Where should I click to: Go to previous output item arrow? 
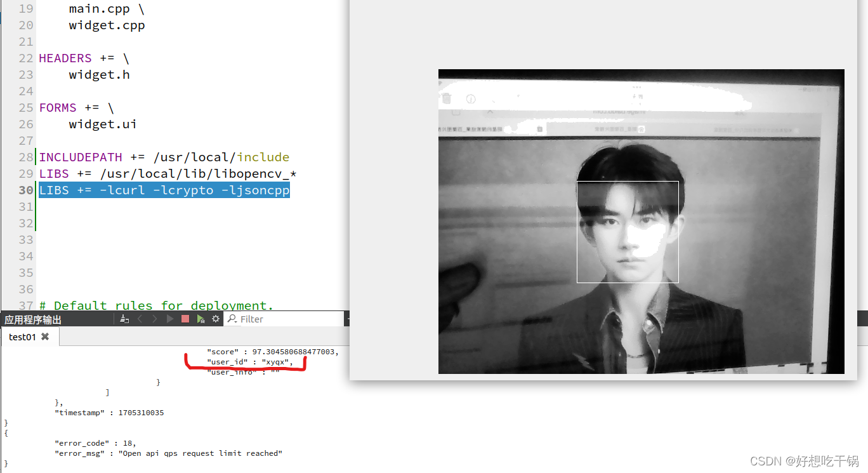[140, 319]
